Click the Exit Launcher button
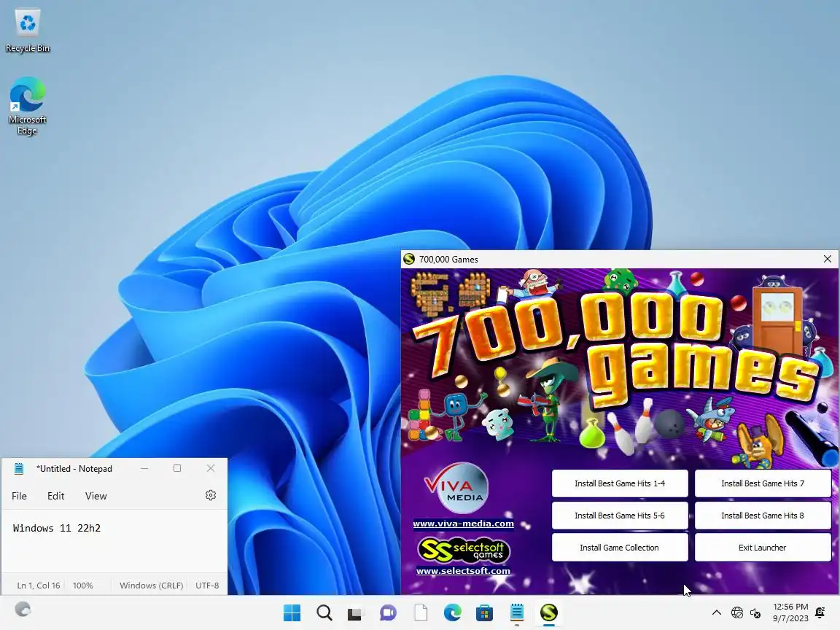Screen dimensions: 840x630 pyautogui.click(x=763, y=548)
